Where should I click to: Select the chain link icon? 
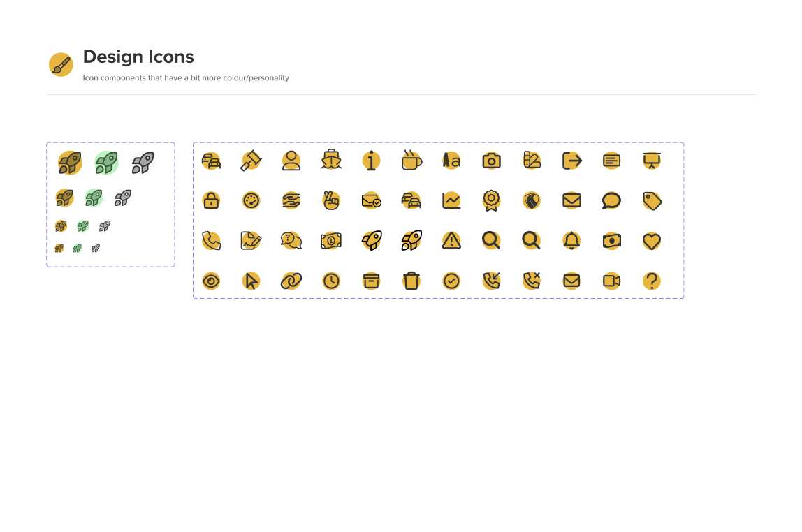[x=291, y=281]
